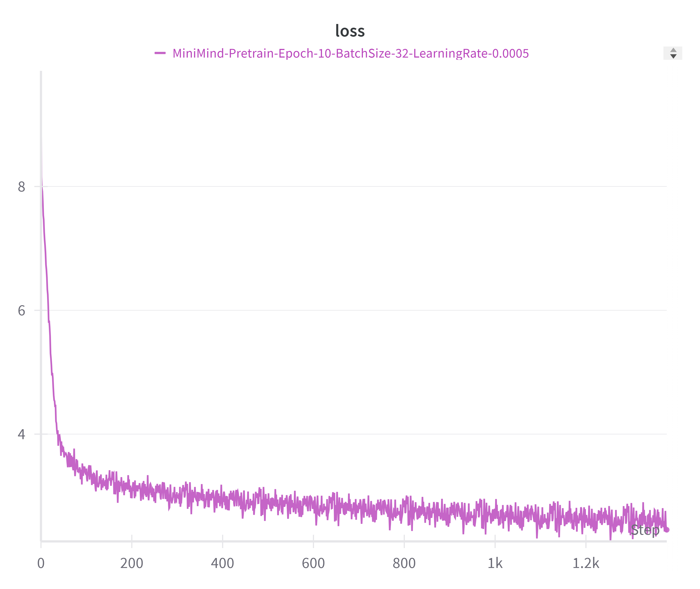Click the endpoint dot on loss curve

[667, 530]
